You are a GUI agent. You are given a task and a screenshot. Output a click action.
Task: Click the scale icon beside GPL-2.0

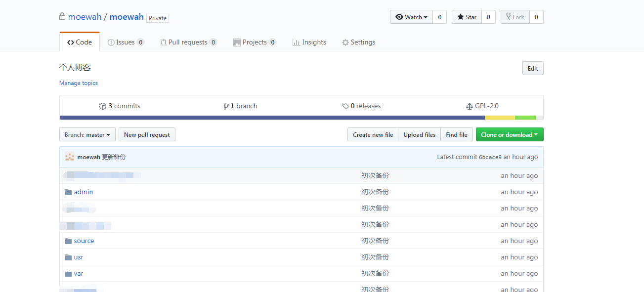(x=470, y=106)
